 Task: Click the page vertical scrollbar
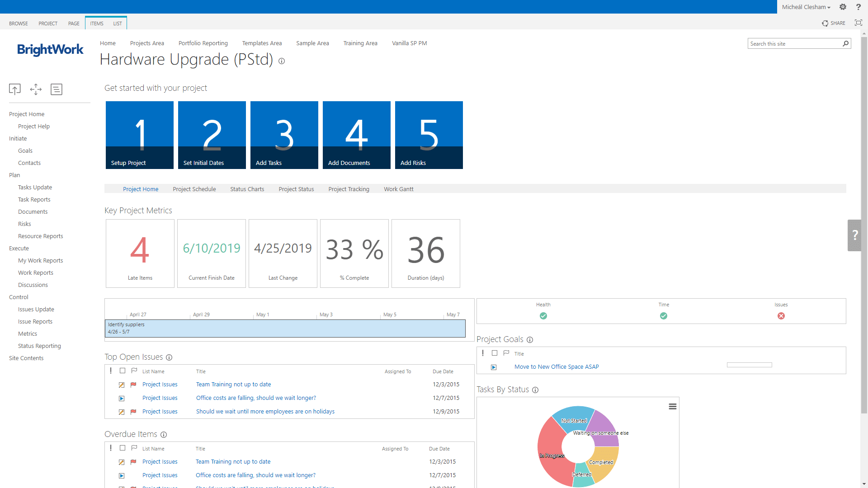coord(864,226)
